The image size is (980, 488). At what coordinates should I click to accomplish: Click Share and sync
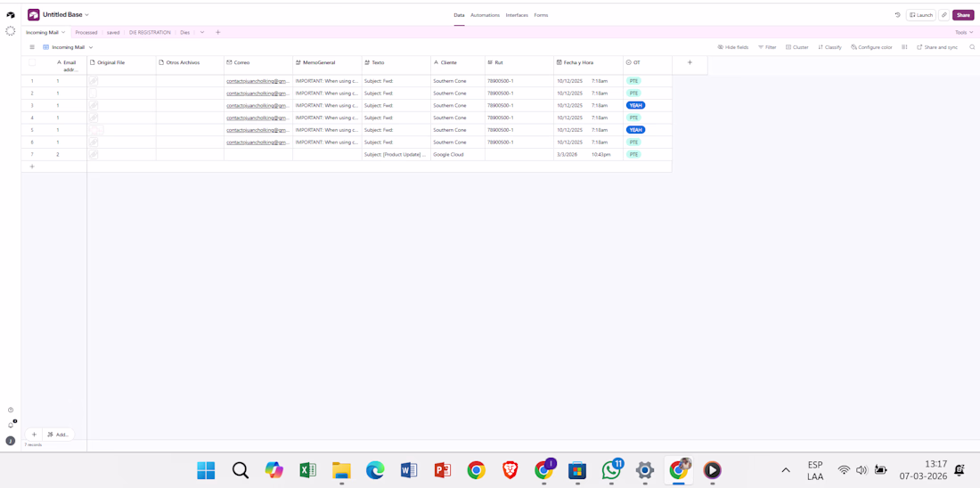pos(937,47)
